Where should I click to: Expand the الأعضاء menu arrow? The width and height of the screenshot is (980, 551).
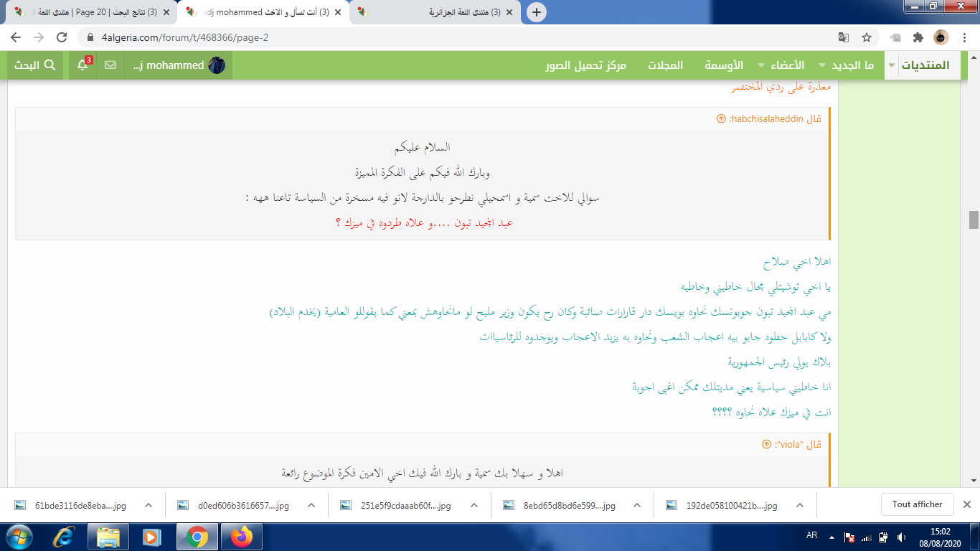762,65
